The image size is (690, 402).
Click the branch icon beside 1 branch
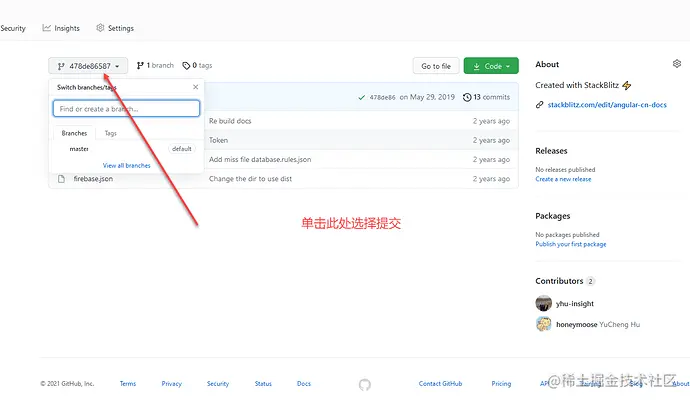(x=140, y=66)
